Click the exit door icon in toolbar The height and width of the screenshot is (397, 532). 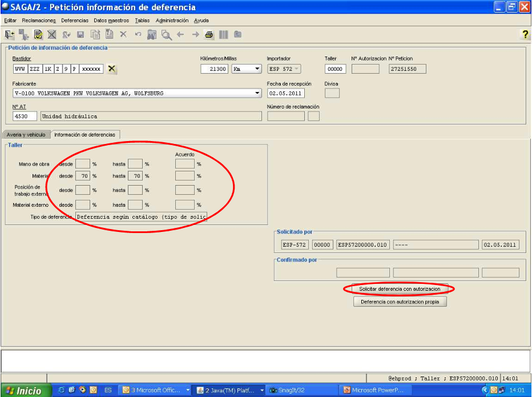[10, 34]
